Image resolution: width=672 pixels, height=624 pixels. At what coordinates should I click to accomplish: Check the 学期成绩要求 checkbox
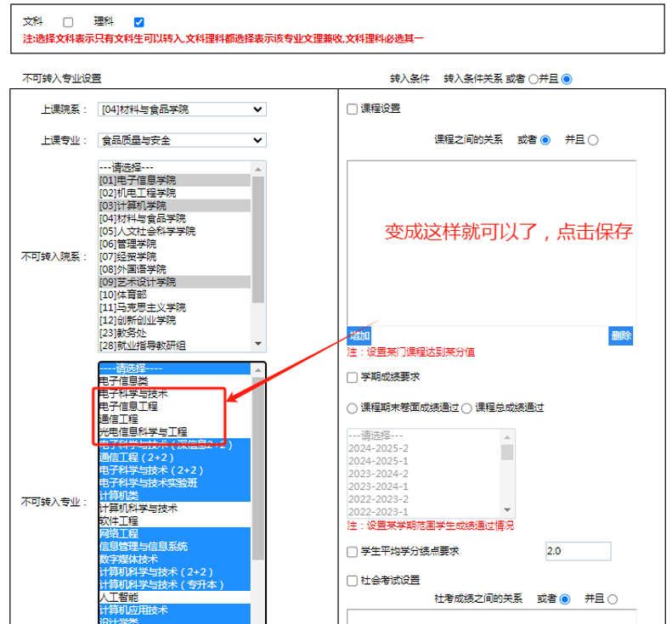coord(352,377)
